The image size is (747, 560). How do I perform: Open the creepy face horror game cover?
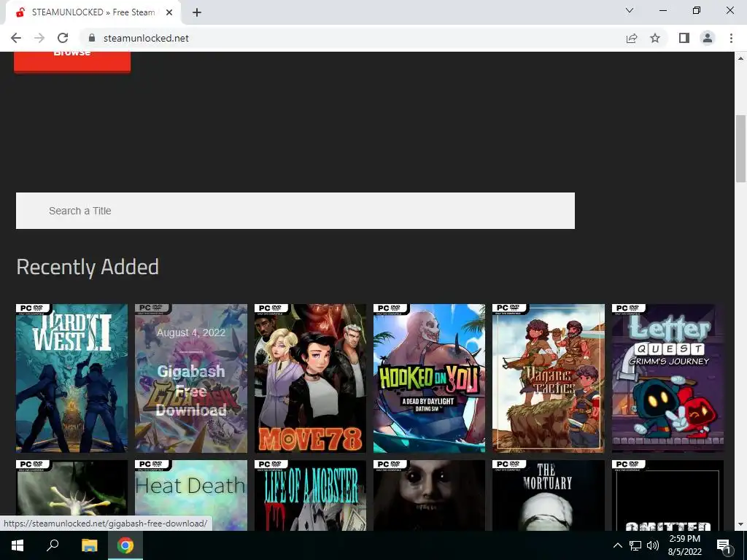tap(429, 495)
